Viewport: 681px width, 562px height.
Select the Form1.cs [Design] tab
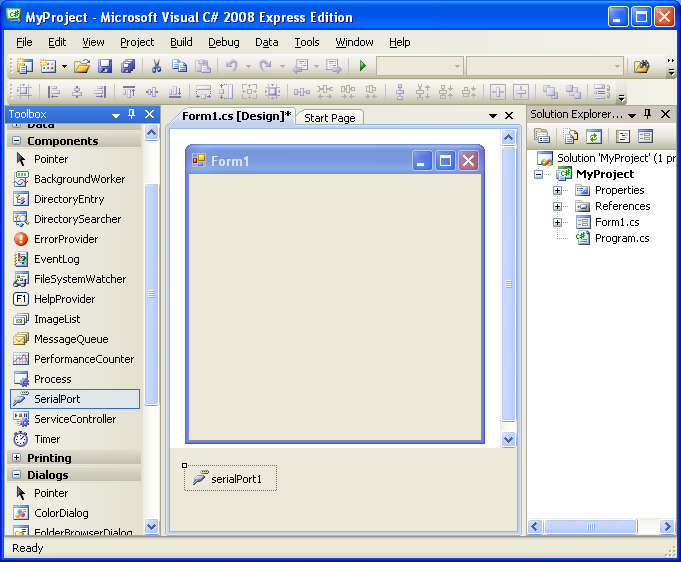(x=236, y=116)
